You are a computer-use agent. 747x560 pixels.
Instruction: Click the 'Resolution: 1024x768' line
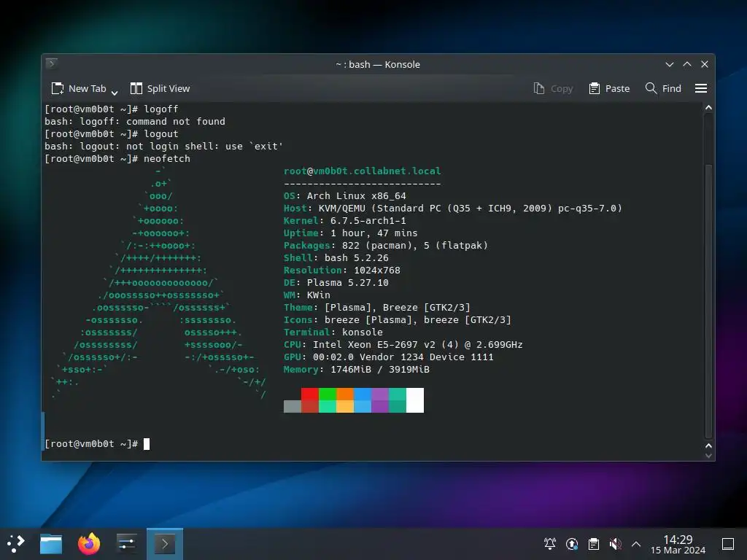pyautogui.click(x=342, y=270)
